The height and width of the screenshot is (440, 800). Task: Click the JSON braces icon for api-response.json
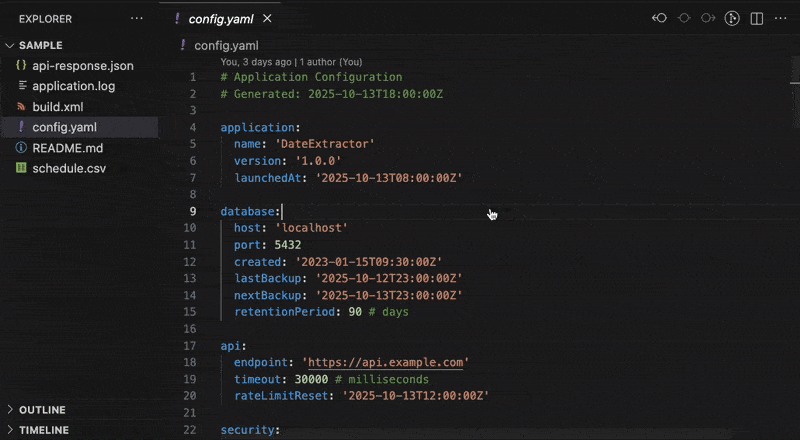(21, 65)
